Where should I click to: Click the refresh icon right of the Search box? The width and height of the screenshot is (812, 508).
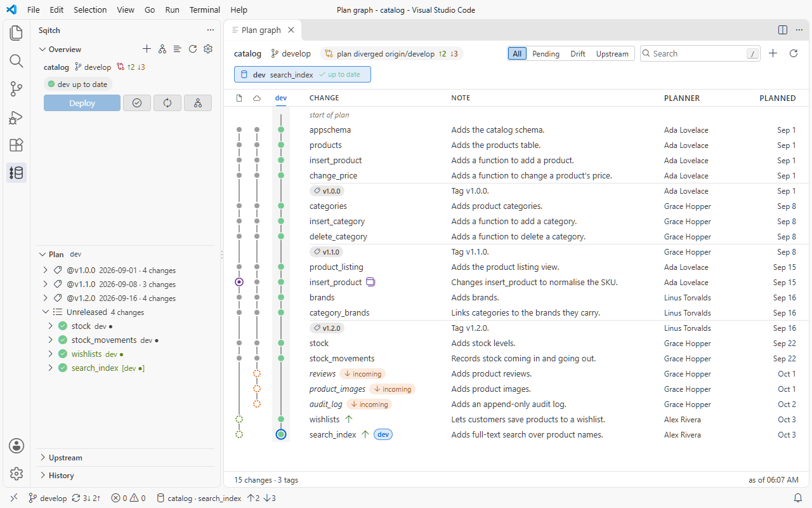click(x=793, y=53)
